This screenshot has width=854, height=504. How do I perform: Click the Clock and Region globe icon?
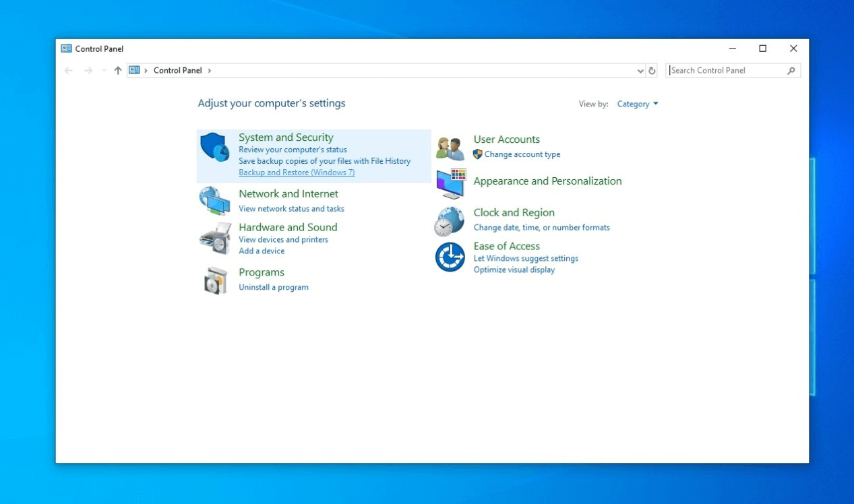click(450, 221)
